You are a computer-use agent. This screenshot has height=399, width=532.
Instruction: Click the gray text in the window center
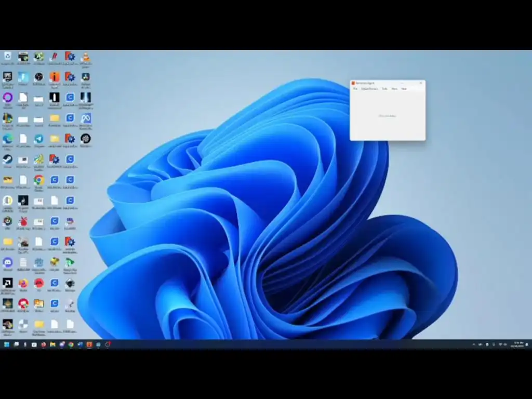pos(387,116)
